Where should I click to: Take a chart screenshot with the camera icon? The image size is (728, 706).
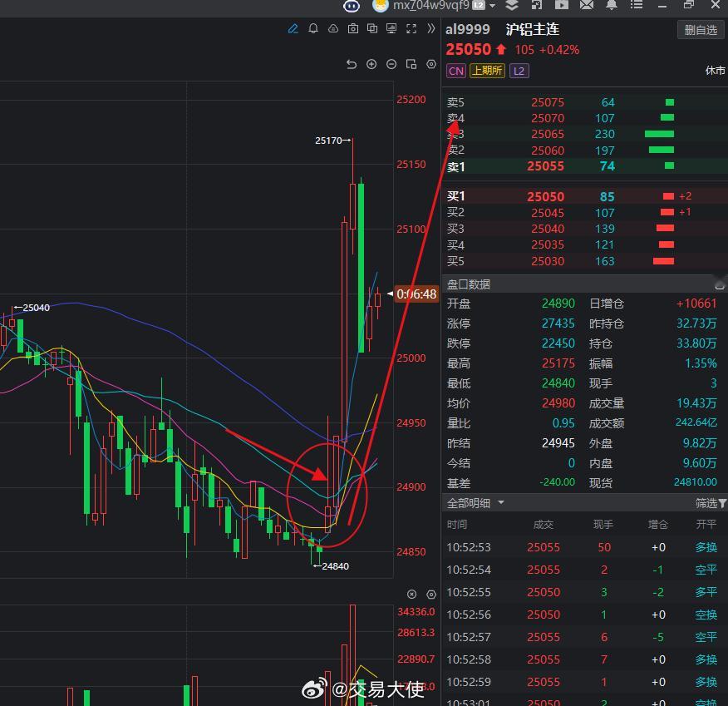(353, 29)
